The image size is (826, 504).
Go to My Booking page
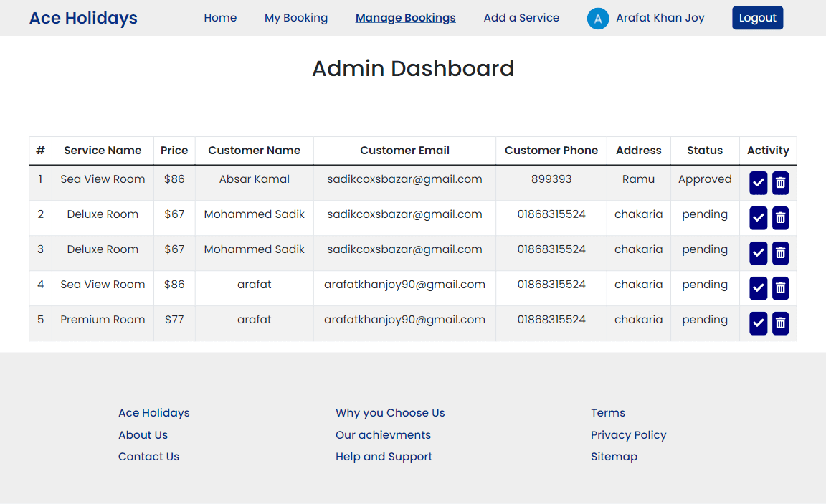296,18
